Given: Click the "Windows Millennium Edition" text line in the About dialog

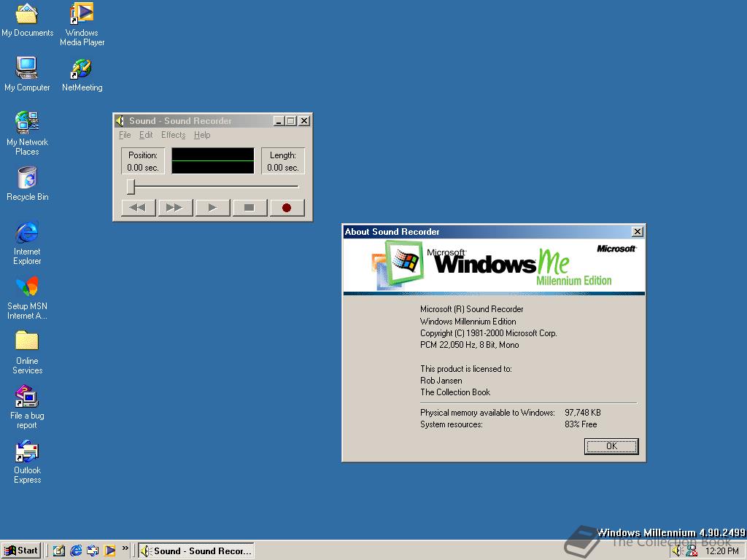Looking at the screenshot, I should 468,322.
